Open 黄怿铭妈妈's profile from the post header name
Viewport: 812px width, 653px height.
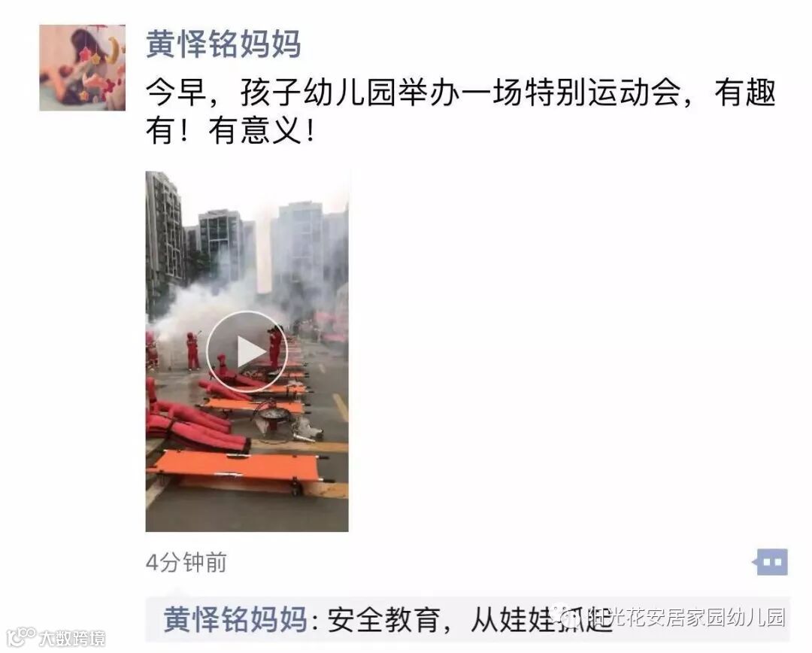(224, 44)
